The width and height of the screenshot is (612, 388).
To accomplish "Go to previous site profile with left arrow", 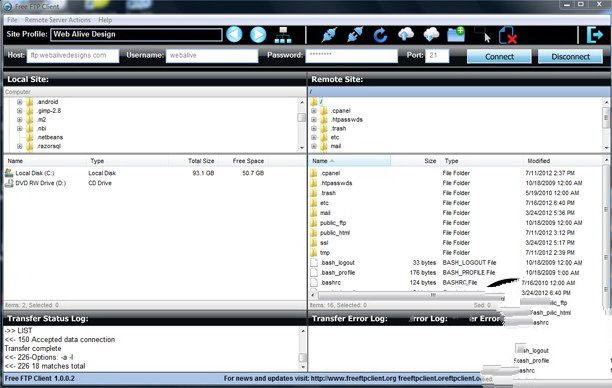I will click(x=234, y=35).
